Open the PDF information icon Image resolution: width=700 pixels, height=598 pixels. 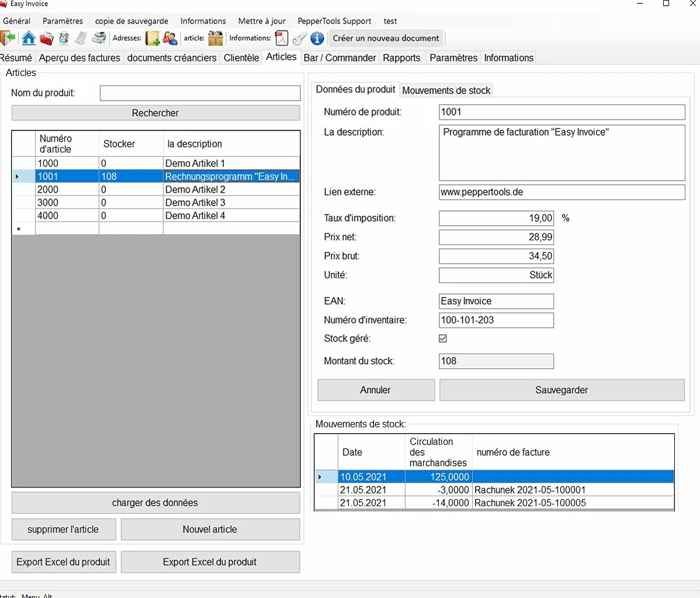tap(282, 39)
